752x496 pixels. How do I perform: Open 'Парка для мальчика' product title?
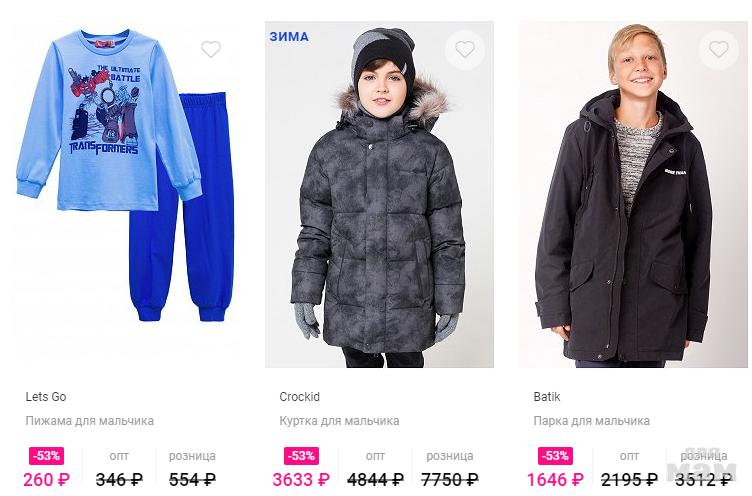click(x=591, y=421)
